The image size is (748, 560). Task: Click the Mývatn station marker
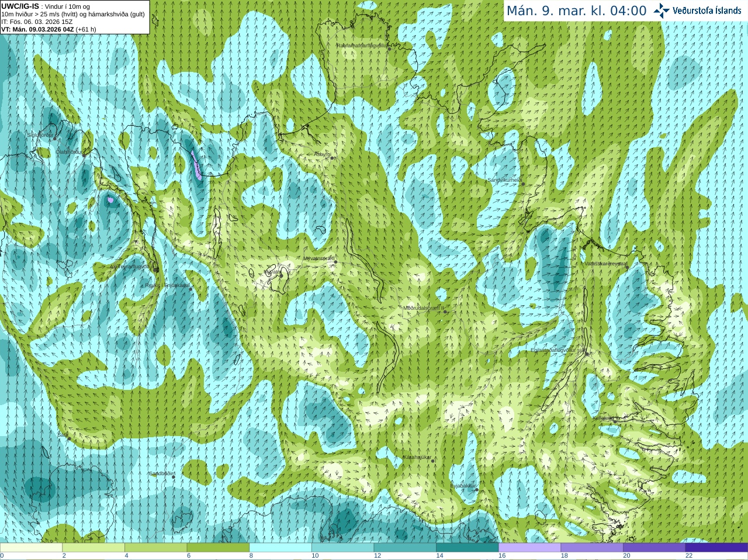tap(281, 275)
